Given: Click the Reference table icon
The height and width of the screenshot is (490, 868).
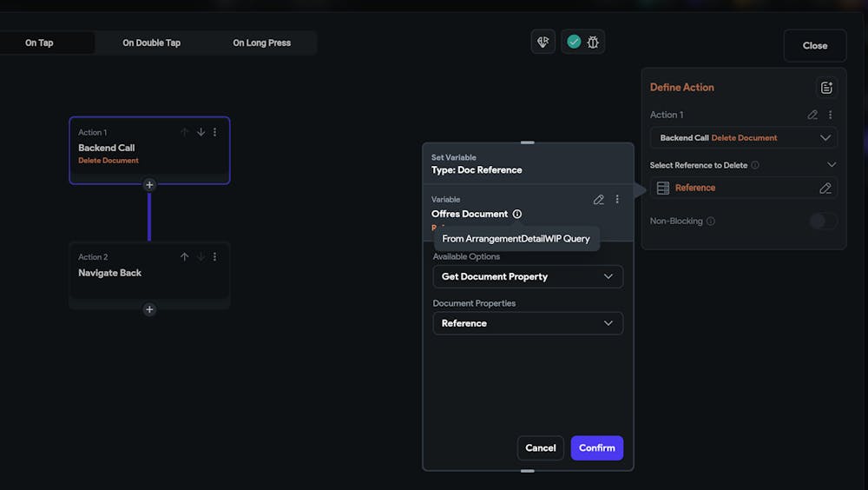Looking at the screenshot, I should coord(662,188).
